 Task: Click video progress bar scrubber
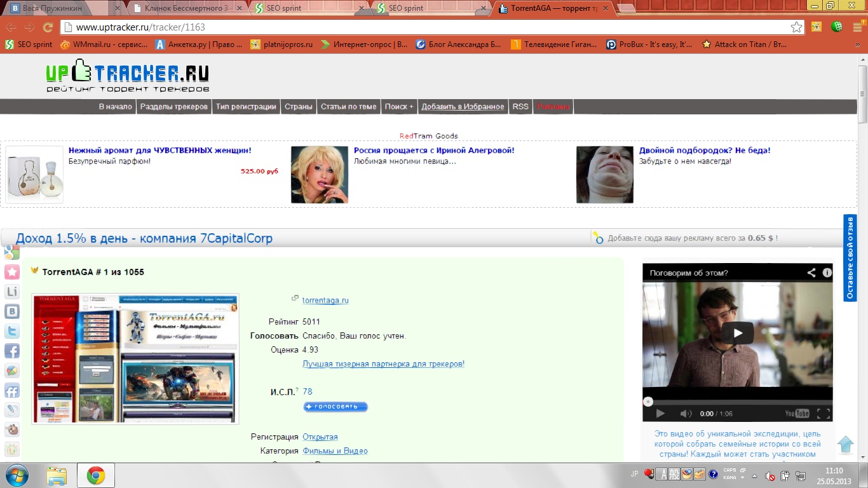click(648, 402)
